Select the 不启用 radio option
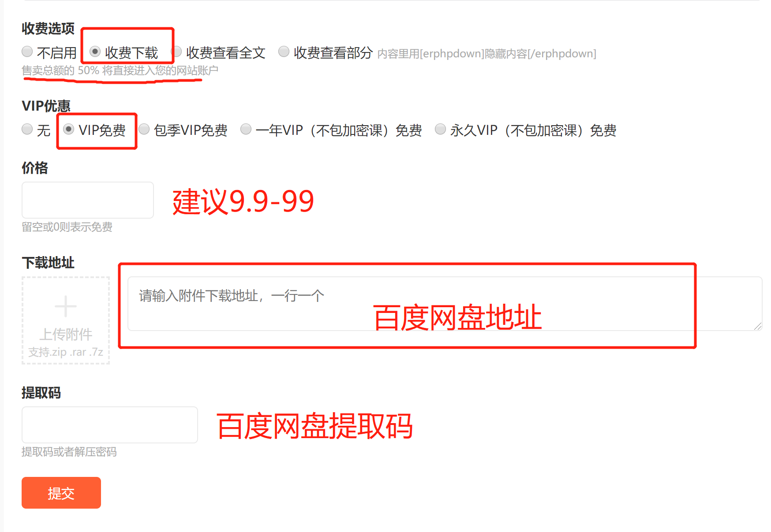 27,52
